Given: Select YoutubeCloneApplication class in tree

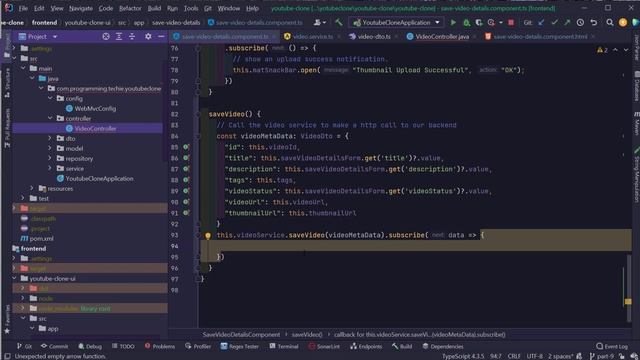Looking at the screenshot, I should click(99, 179).
